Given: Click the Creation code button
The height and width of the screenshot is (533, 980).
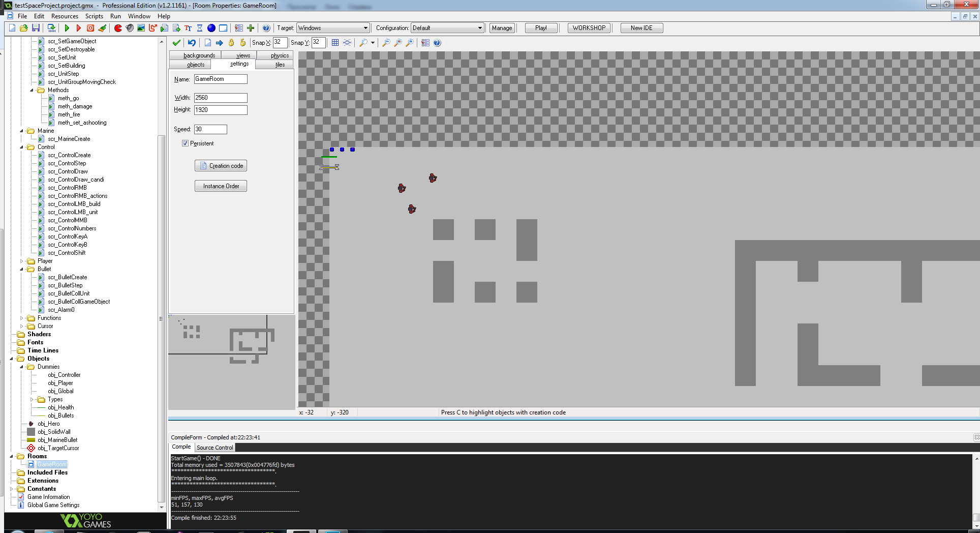Looking at the screenshot, I should pos(221,166).
